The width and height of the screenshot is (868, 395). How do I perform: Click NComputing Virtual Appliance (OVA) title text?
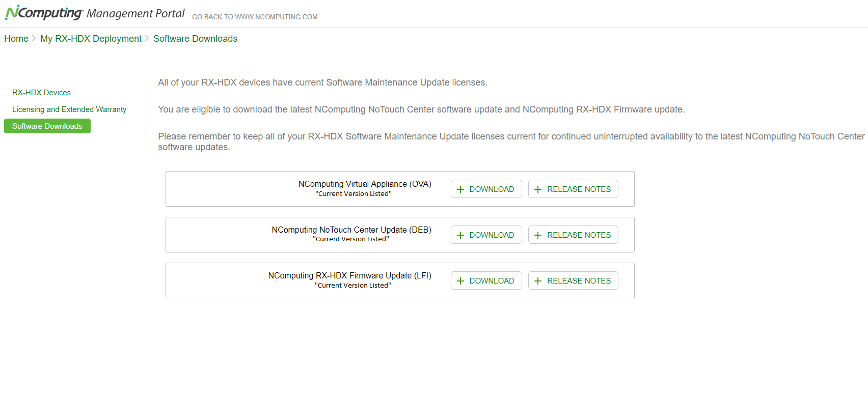[365, 184]
